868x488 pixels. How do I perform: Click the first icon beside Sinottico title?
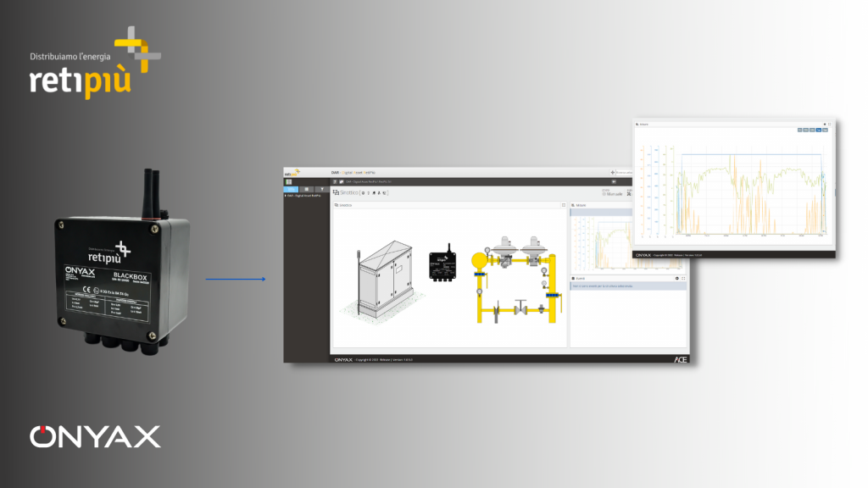pos(363,193)
